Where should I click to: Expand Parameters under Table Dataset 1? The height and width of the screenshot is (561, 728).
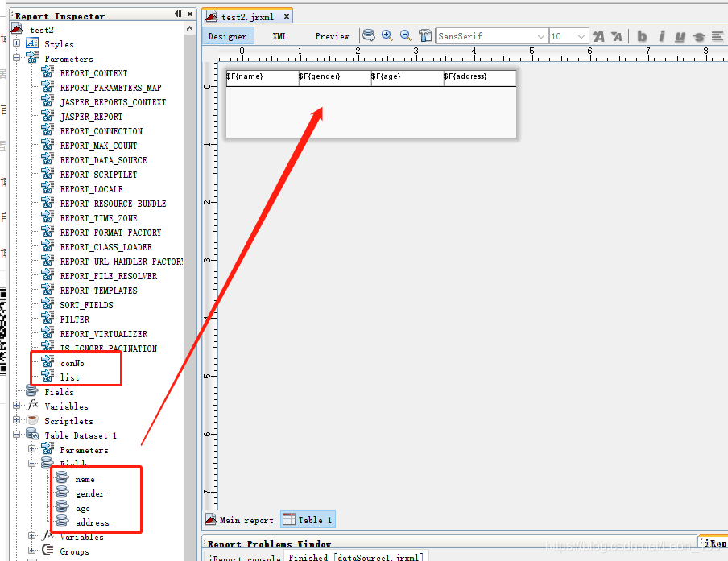31,448
